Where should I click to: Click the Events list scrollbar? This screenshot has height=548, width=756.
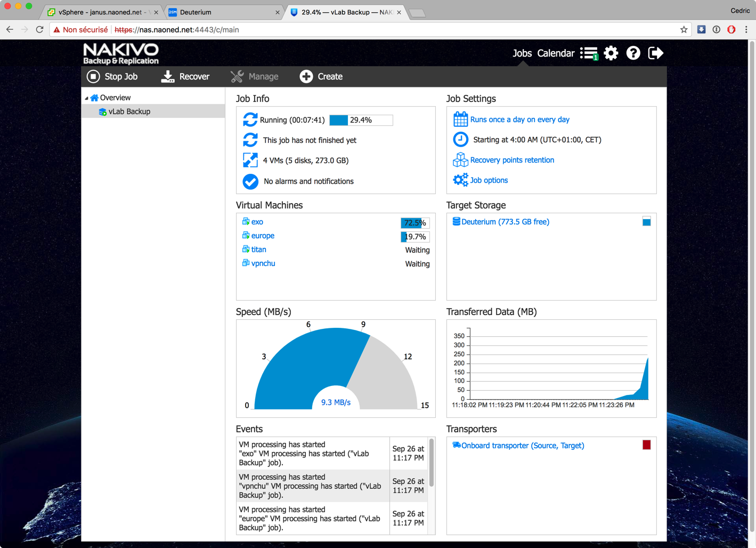point(432,463)
